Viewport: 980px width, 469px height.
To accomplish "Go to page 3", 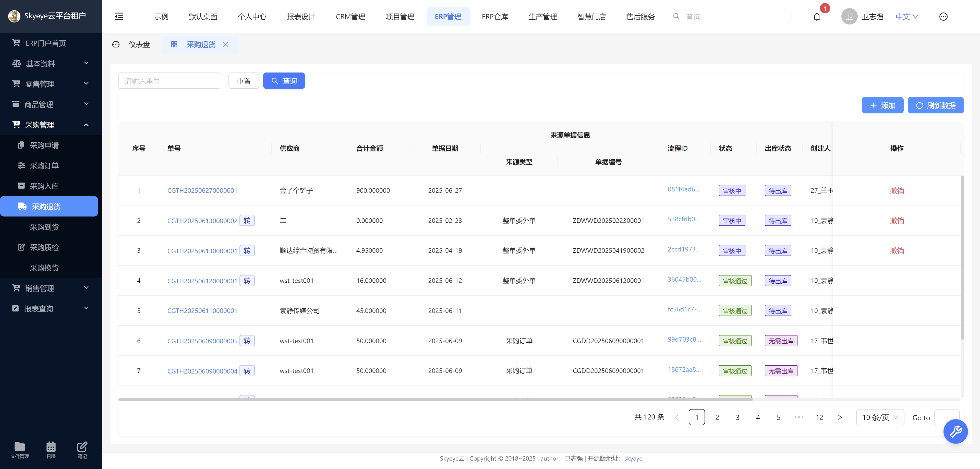I will 737,417.
